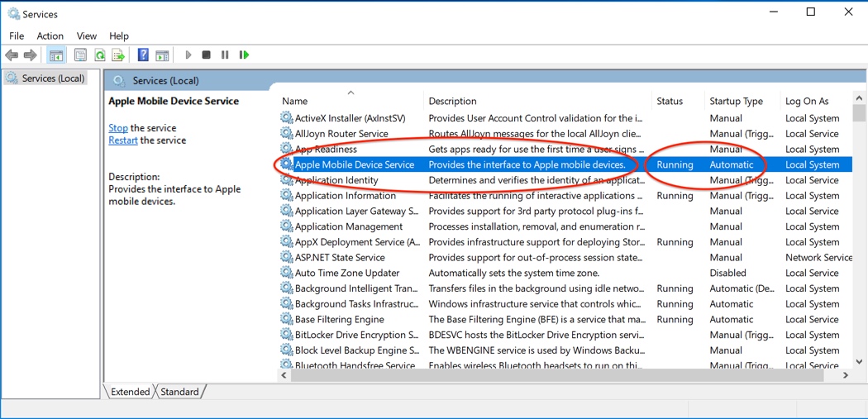Viewport: 868px width, 419px height.
Task: Click the Stop the service link
Action: [x=118, y=128]
